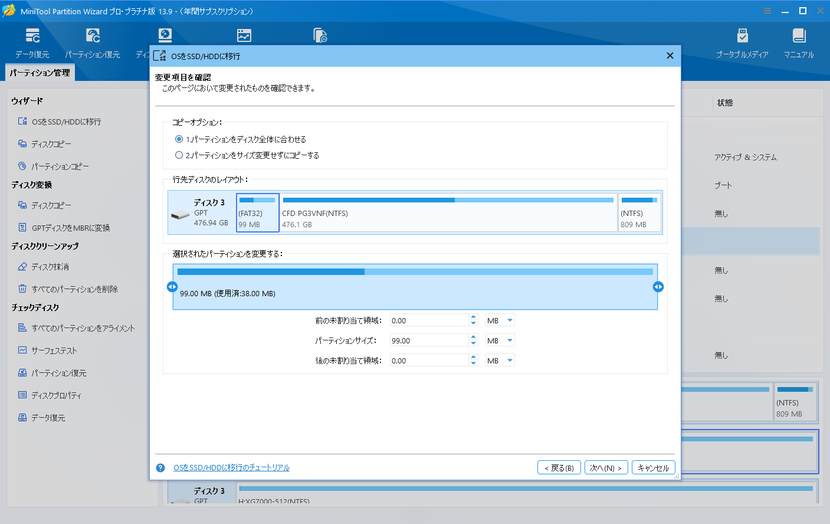Viewport: 830px width, 524px height.
Task: Increase 後の未割り当て領域 value with up arrow
Action: [x=473, y=358]
